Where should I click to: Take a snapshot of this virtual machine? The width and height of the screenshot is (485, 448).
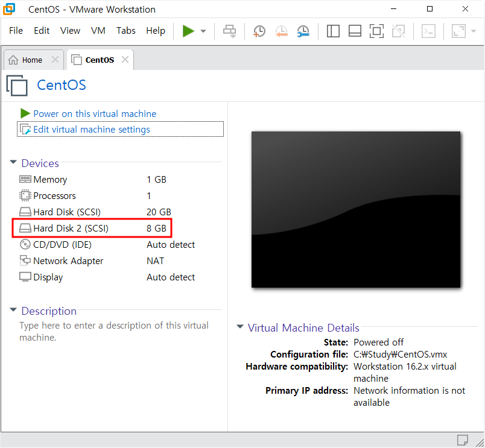(259, 31)
